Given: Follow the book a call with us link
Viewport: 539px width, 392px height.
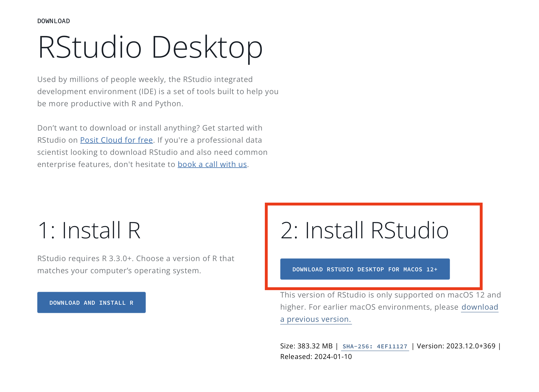Looking at the screenshot, I should [x=212, y=164].
